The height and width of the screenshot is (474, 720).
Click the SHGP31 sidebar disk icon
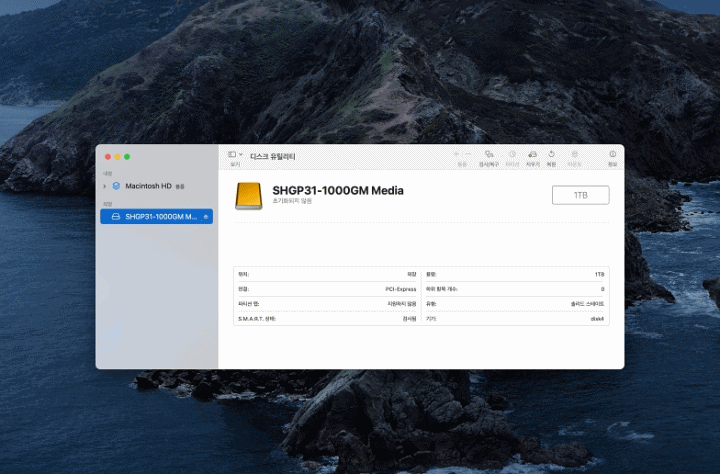[116, 216]
